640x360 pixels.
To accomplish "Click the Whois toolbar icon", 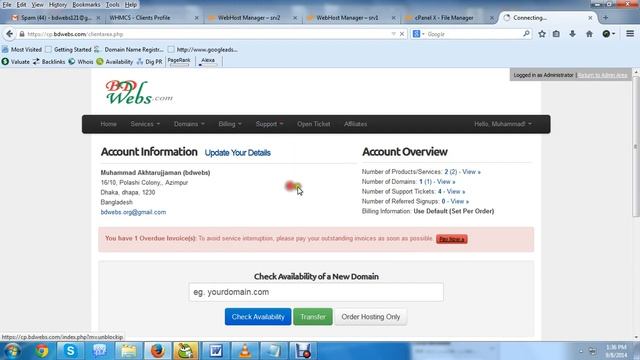I will pyautogui.click(x=81, y=62).
